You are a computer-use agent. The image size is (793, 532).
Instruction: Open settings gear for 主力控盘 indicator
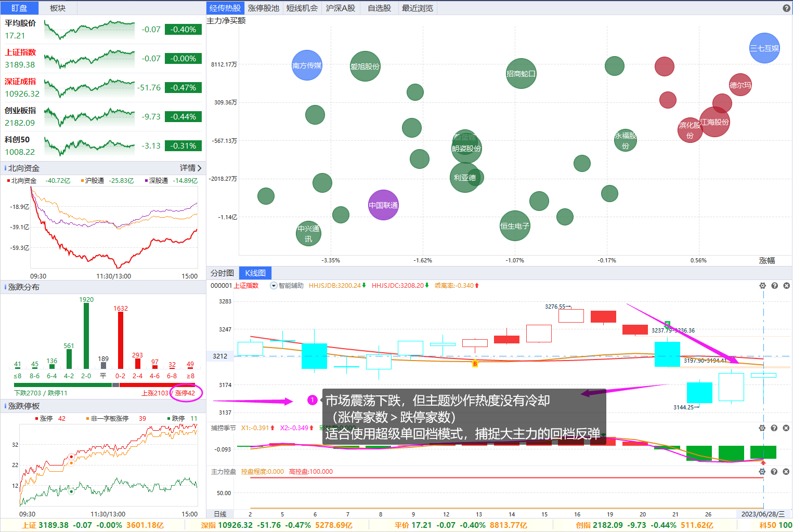coord(762,472)
